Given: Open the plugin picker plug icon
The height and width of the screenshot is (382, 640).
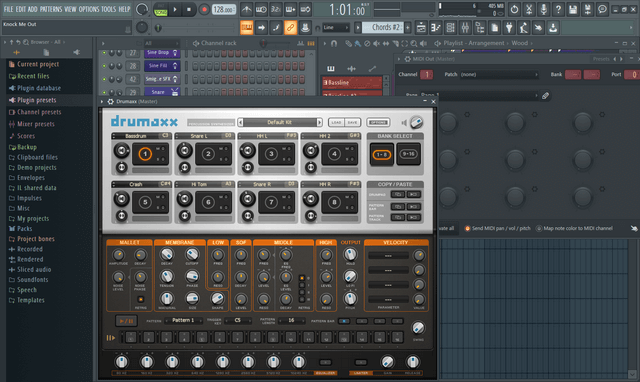Looking at the screenshot, I should click(x=509, y=28).
